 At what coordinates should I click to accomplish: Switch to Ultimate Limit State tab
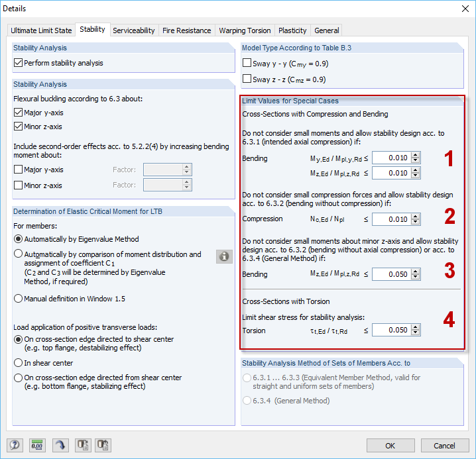[41, 30]
